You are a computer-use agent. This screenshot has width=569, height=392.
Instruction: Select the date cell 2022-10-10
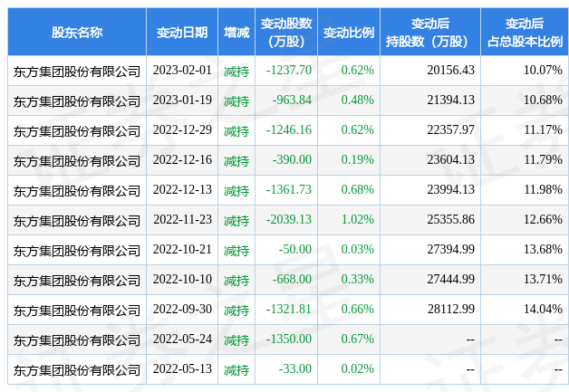click(182, 279)
